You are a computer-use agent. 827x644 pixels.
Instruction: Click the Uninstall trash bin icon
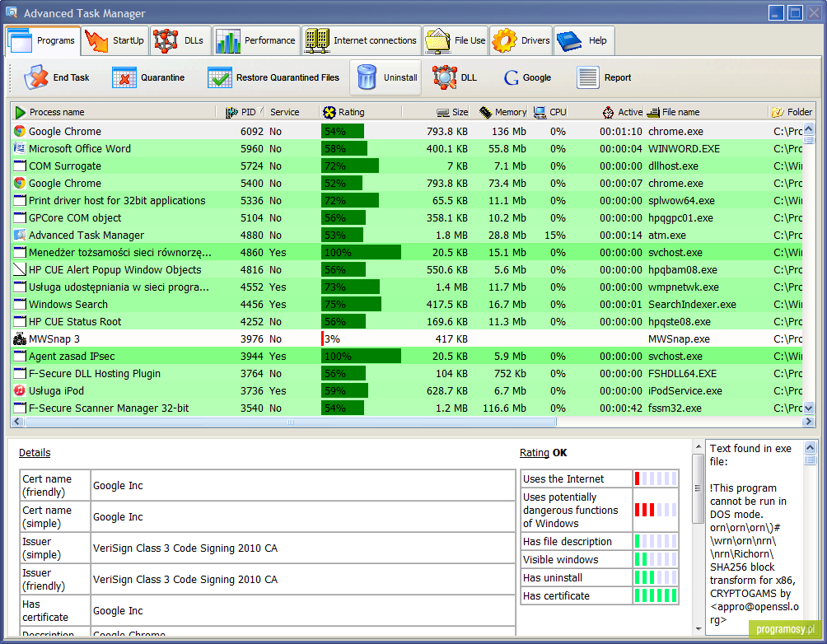pos(367,77)
